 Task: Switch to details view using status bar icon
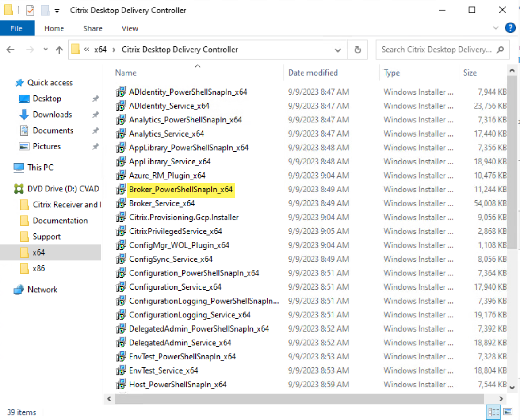tap(493, 412)
